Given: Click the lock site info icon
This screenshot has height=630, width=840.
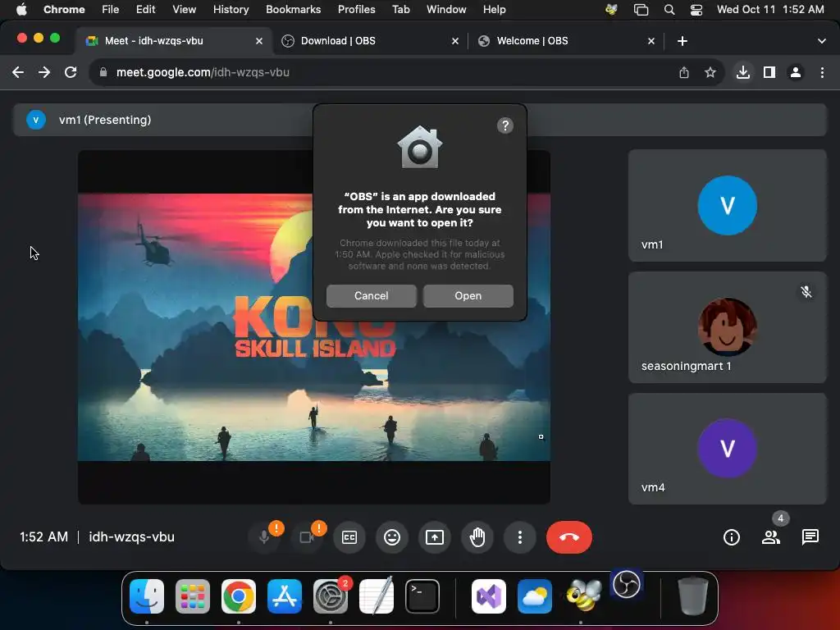Looking at the screenshot, I should pyautogui.click(x=103, y=72).
